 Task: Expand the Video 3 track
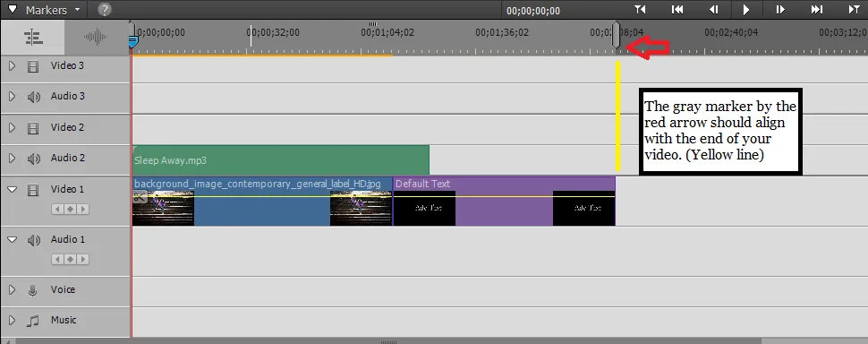[13, 66]
